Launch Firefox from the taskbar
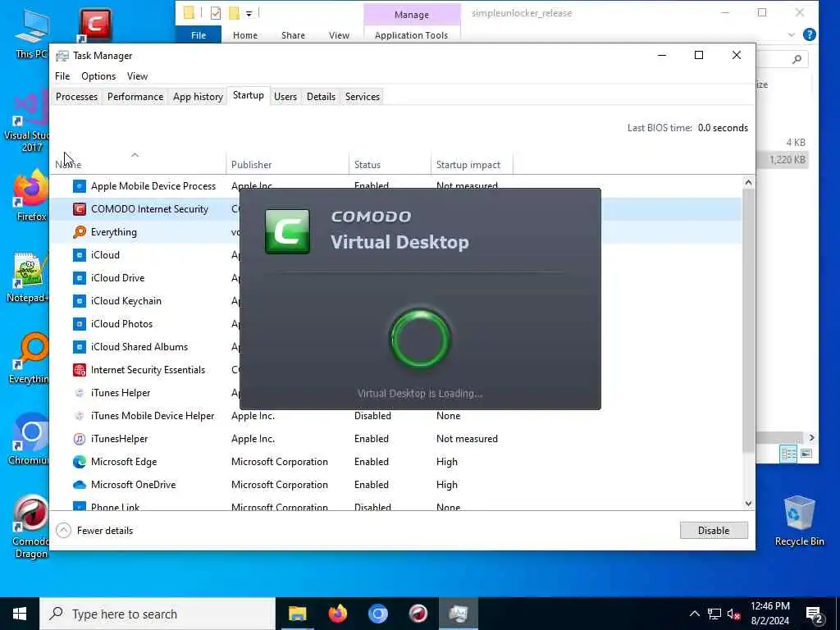 tap(337, 614)
